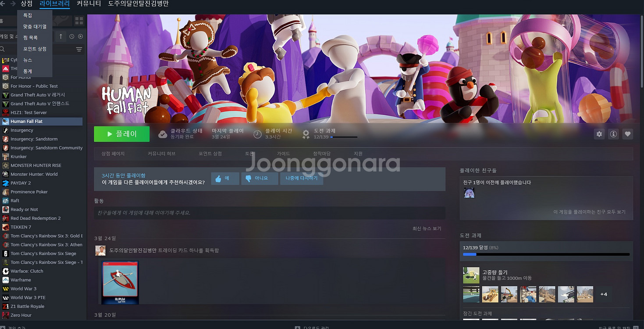
Task: Select 맞춤 대기열 from store menu
Action: tap(35, 27)
